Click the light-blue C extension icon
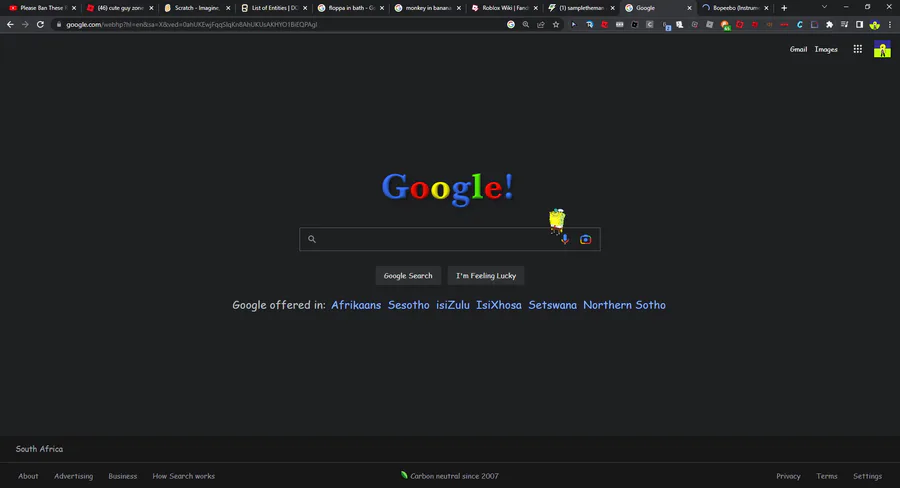This screenshot has width=900, height=488. point(800,25)
